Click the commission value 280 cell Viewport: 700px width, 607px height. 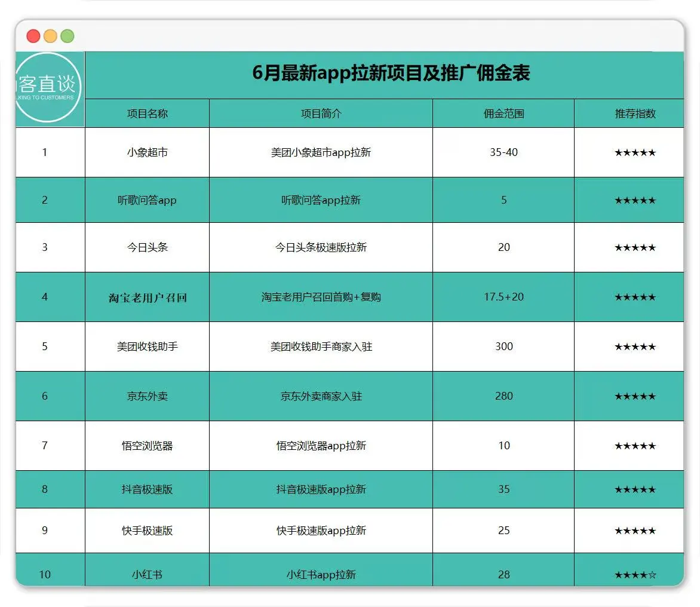503,396
